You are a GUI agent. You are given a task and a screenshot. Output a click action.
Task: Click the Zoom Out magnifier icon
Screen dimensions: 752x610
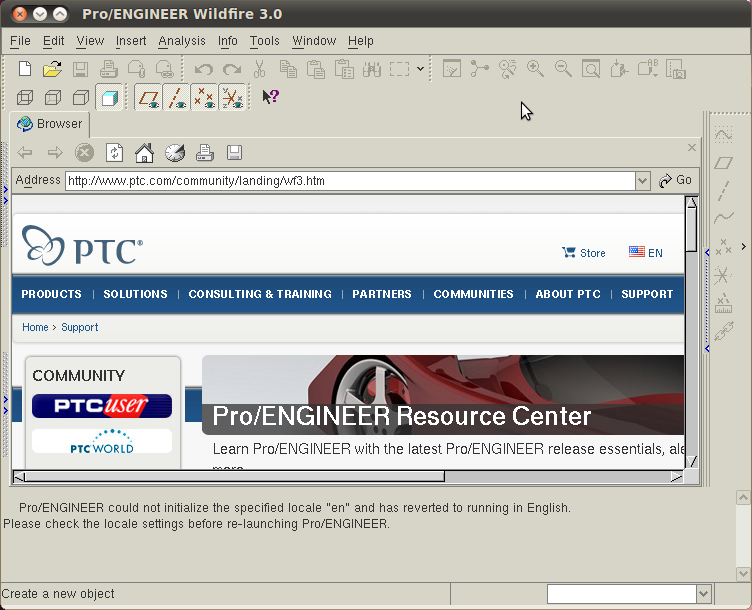(x=563, y=69)
